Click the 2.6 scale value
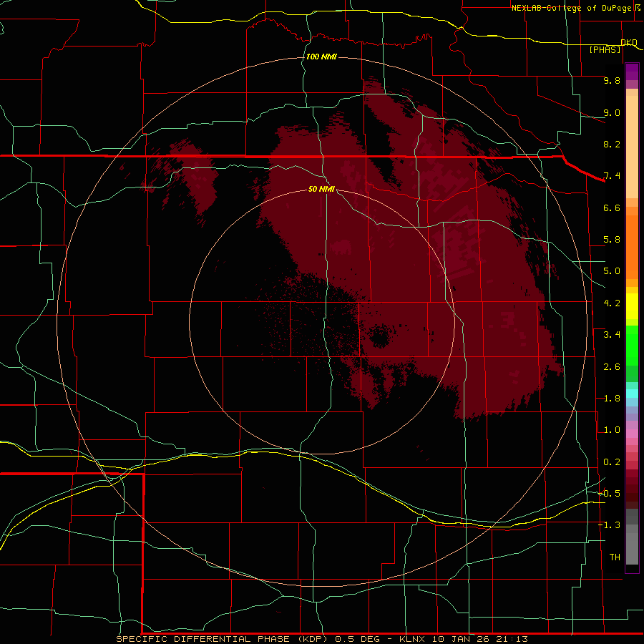The height and width of the screenshot is (644, 644). pos(612,367)
